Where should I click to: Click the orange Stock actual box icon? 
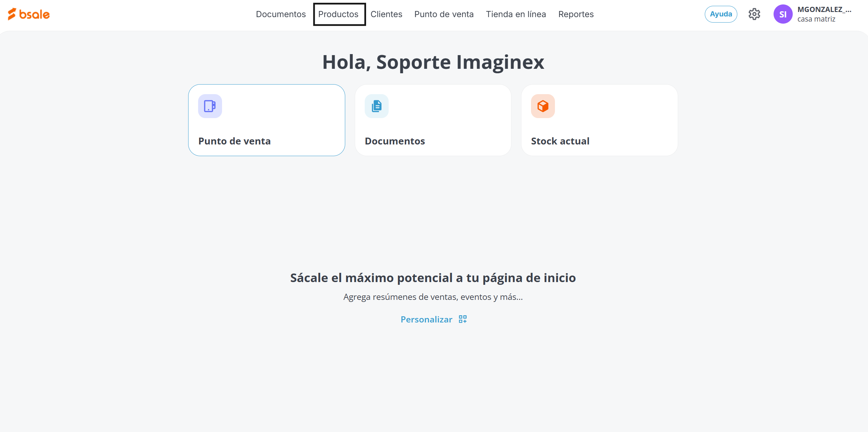point(543,106)
